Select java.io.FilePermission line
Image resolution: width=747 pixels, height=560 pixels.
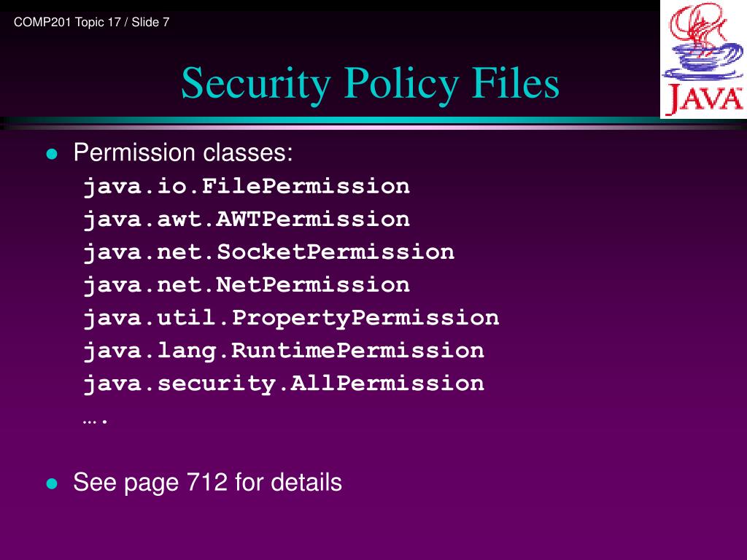247,186
